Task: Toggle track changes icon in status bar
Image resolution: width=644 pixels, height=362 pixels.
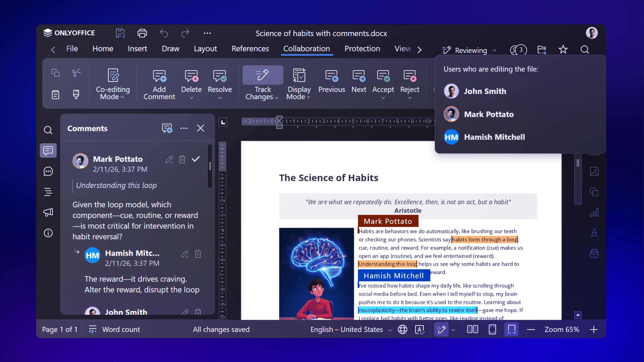Action: click(x=441, y=329)
